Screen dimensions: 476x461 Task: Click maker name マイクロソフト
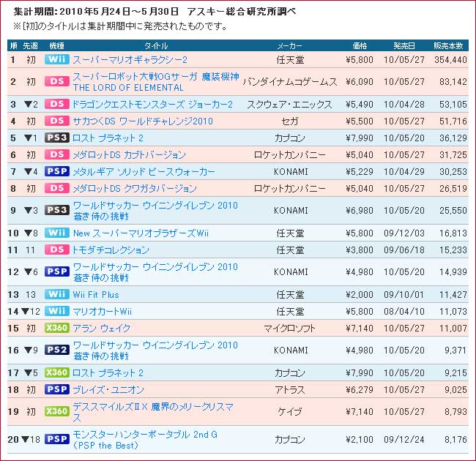[289, 328]
